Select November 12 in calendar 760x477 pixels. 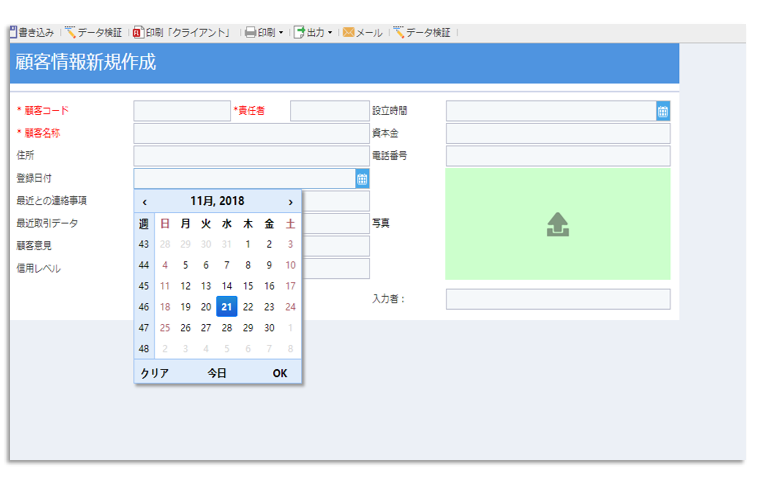pos(186,286)
